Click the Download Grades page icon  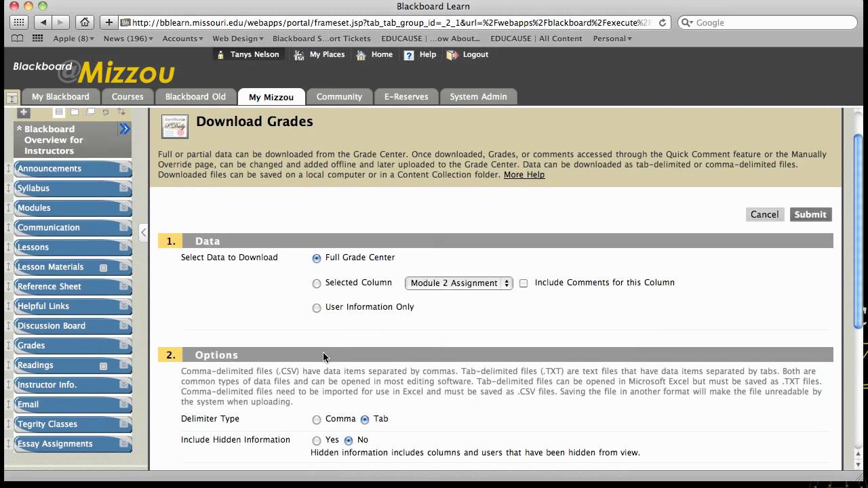(175, 127)
